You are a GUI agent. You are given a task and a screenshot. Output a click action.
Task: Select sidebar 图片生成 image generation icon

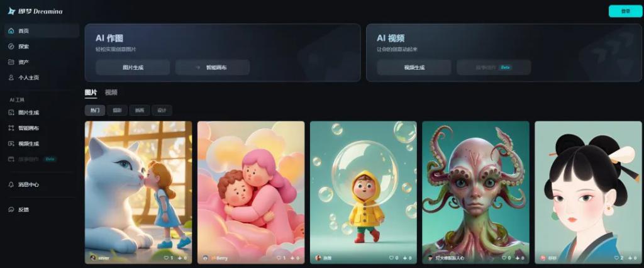pyautogui.click(x=11, y=112)
